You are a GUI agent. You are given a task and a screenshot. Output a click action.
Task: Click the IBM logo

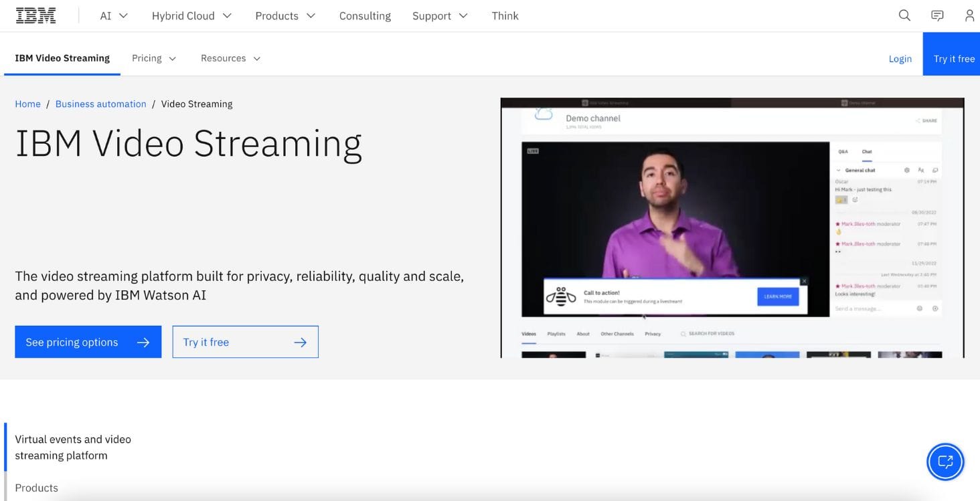point(35,15)
